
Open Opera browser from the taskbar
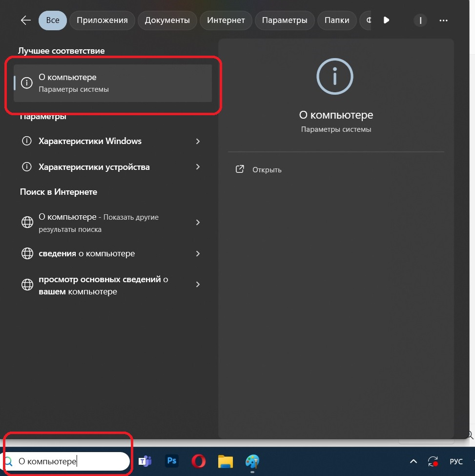click(x=198, y=461)
